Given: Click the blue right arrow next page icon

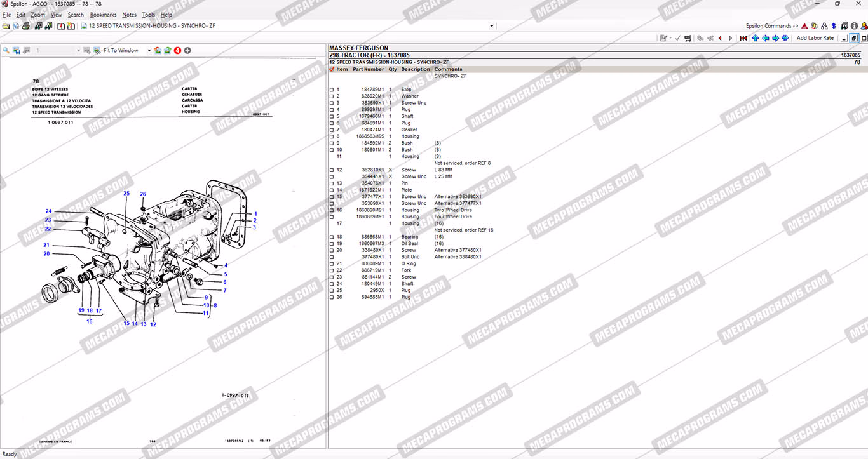Looking at the screenshot, I should 775,38.
